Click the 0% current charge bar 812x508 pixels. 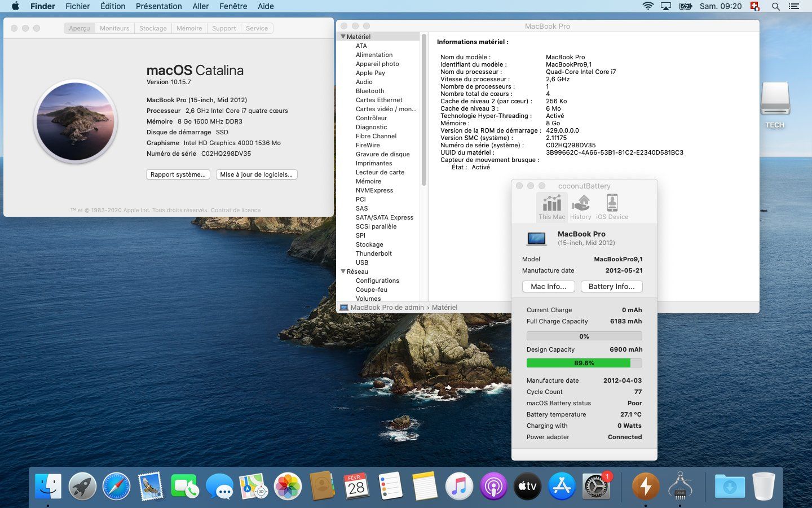pos(584,336)
